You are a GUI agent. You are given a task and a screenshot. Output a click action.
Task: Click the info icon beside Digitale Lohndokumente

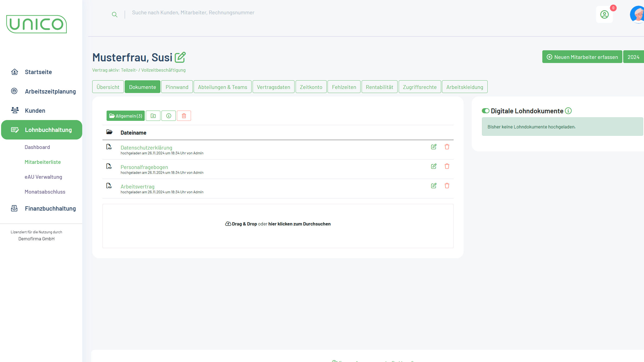click(568, 111)
